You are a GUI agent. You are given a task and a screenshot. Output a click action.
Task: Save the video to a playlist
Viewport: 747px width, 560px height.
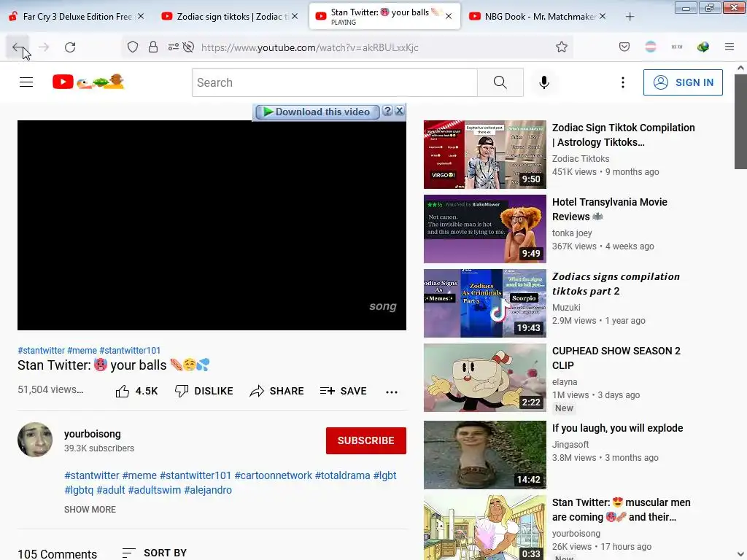344,391
